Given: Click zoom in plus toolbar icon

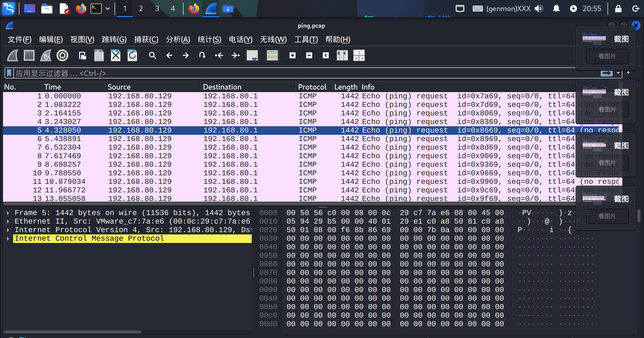Looking at the screenshot, I should pyautogui.click(x=293, y=55).
